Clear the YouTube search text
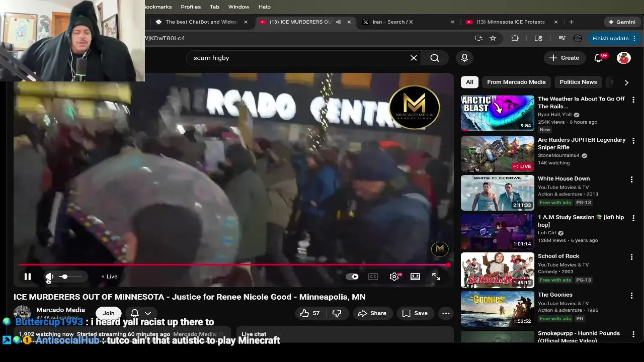 414,58
